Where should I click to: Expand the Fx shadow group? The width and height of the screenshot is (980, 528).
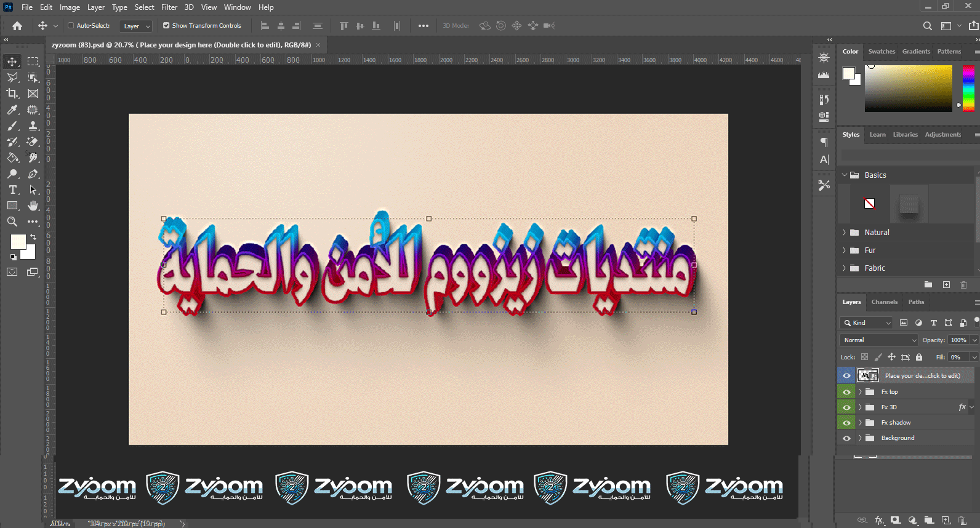point(860,423)
